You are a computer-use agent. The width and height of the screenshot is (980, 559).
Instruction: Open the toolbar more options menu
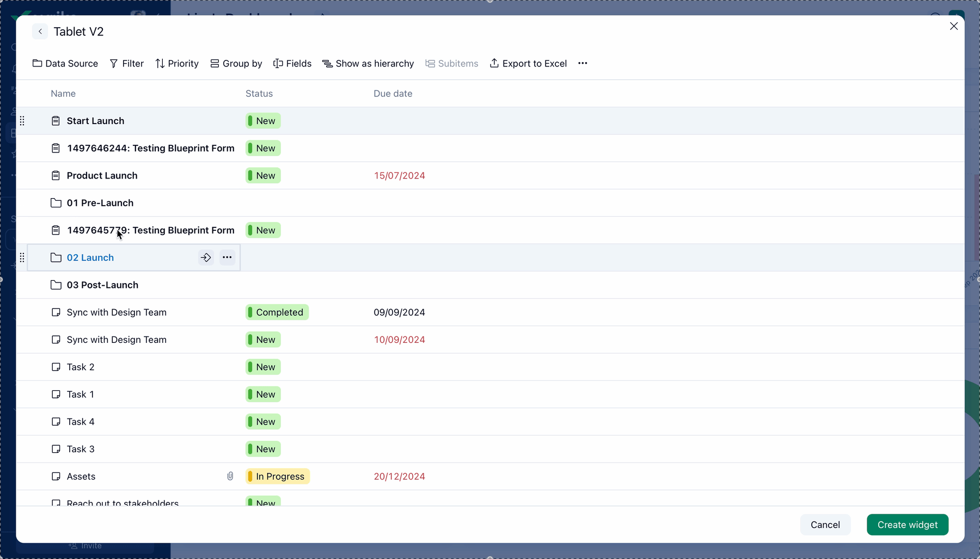pyautogui.click(x=583, y=63)
